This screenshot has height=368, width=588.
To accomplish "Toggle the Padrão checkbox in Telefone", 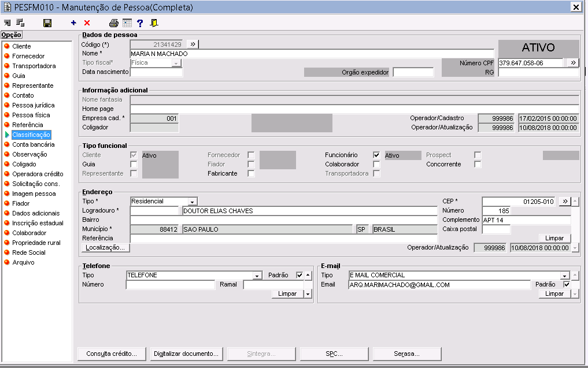I will click(299, 275).
